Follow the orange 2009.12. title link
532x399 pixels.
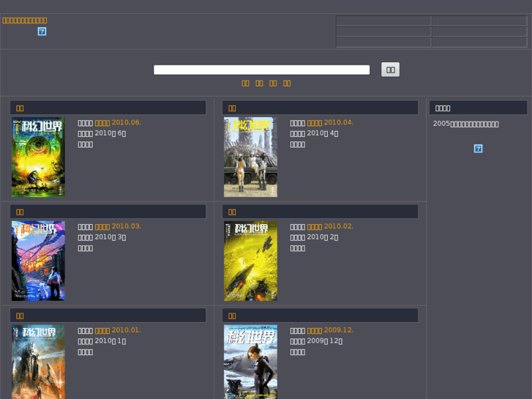[x=330, y=330]
